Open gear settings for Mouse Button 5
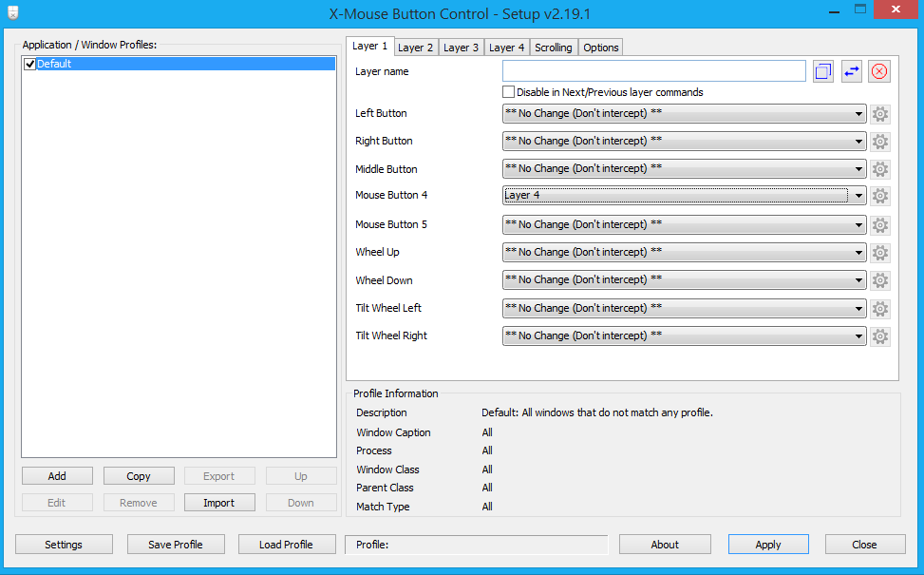Viewport: 924px width, 575px height. click(879, 224)
